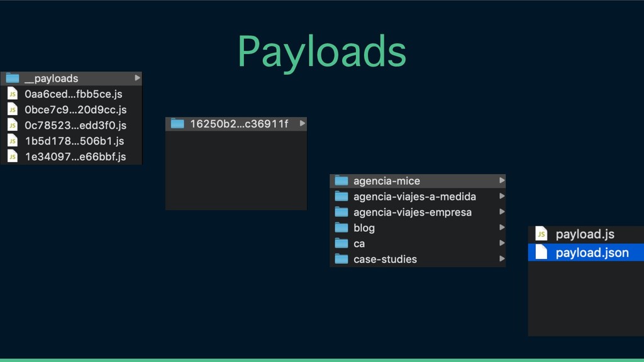Screen dimensions: 644x362
Task: Click the agencia-mice folder icon
Action: [341, 180]
